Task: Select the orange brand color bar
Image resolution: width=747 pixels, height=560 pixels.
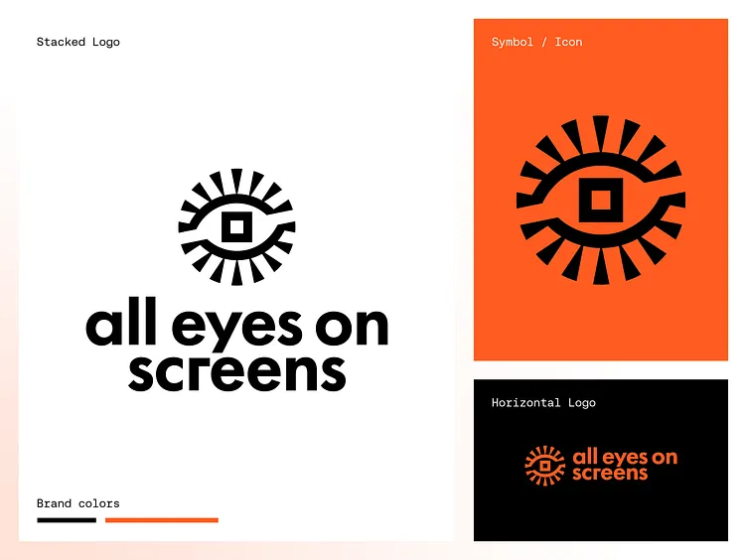Action: point(162,520)
